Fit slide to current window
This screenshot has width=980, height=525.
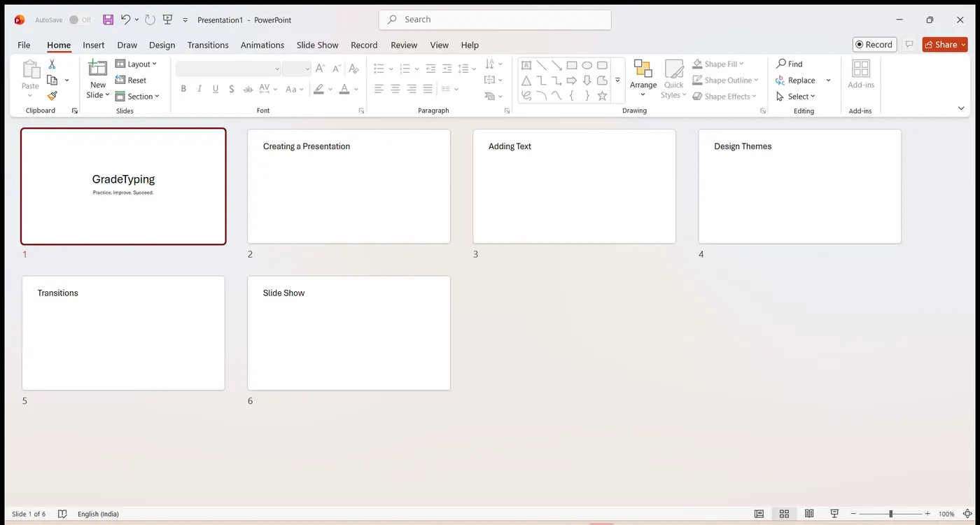[x=967, y=514]
